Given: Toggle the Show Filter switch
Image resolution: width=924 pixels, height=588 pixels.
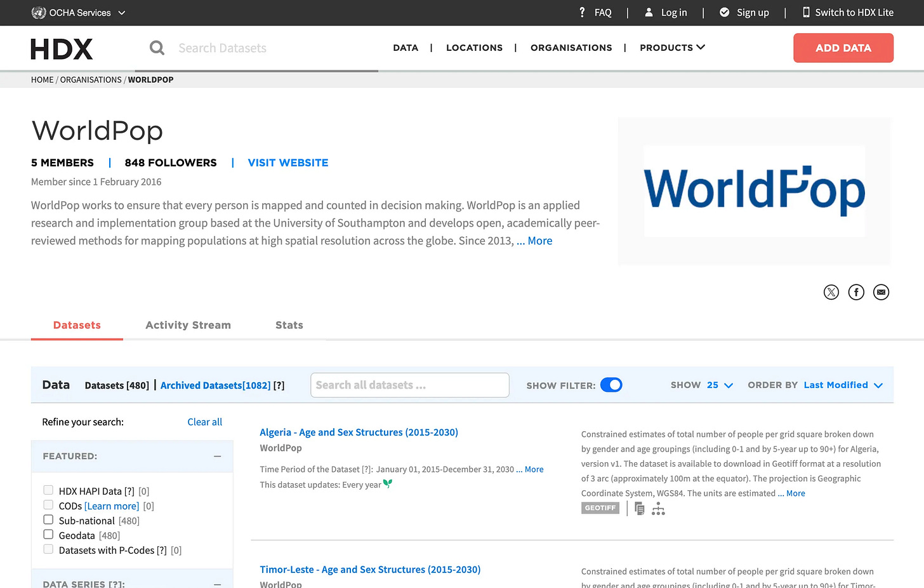Looking at the screenshot, I should pyautogui.click(x=611, y=385).
